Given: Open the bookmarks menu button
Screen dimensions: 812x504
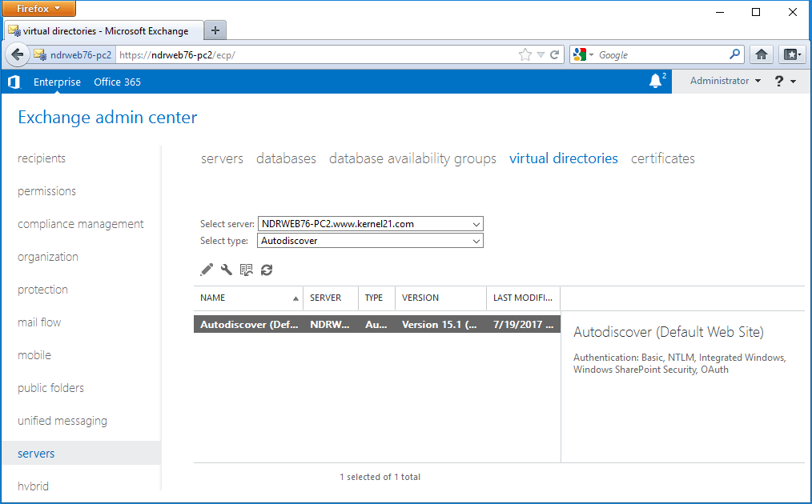Looking at the screenshot, I should (792, 54).
